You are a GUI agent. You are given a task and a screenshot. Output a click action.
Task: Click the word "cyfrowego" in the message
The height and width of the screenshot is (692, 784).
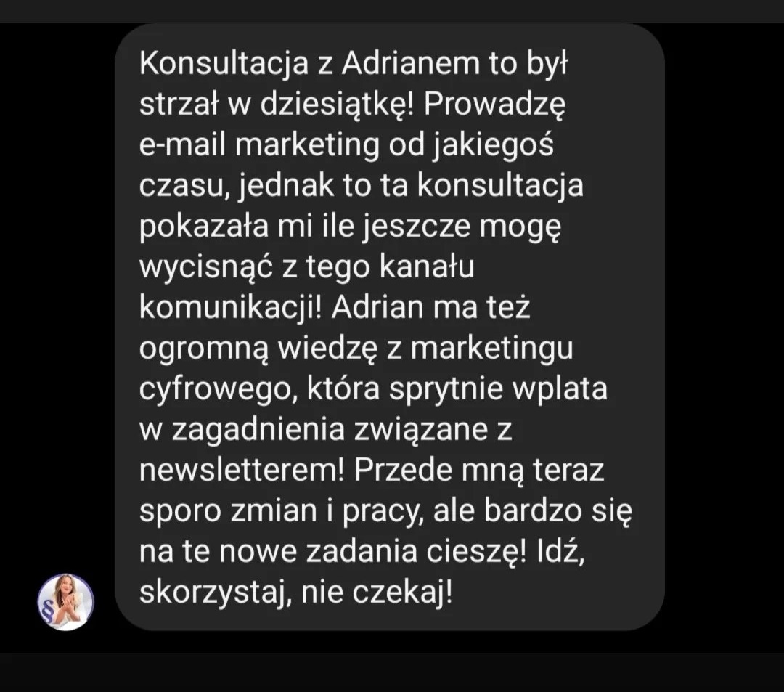coord(216,389)
